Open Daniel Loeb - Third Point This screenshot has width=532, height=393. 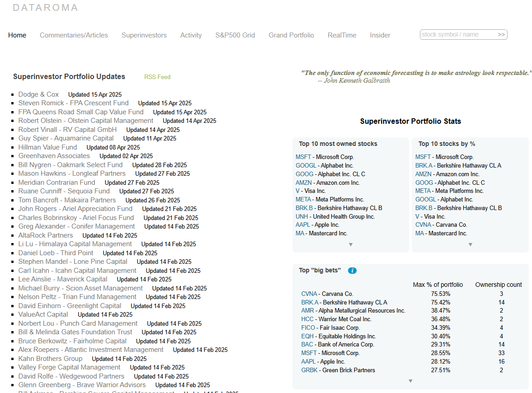[x=56, y=253]
